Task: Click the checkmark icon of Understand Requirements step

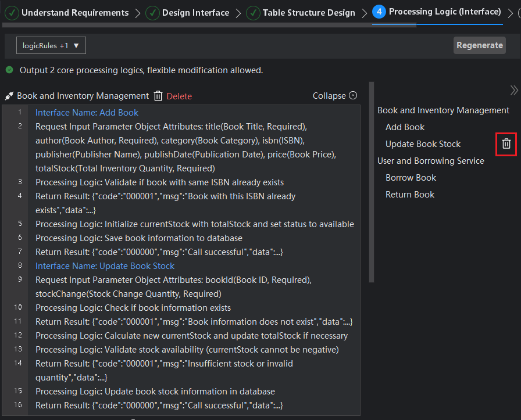Action: (12, 12)
